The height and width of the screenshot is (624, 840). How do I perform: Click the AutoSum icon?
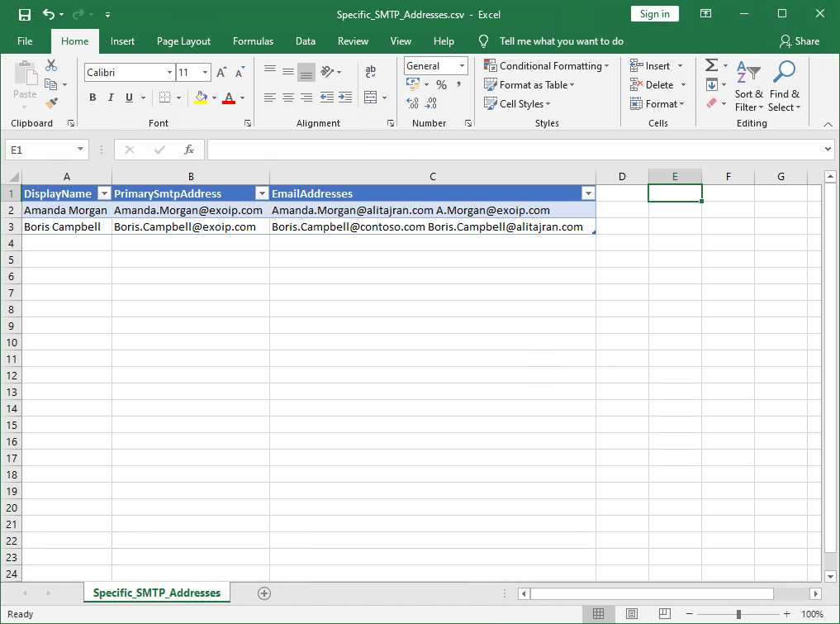tap(712, 65)
